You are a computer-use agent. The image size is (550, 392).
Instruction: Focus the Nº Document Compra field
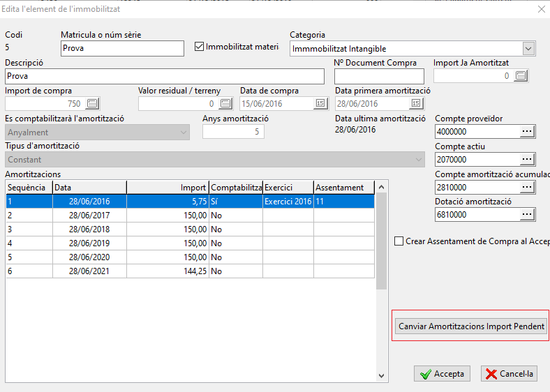pyautogui.click(x=379, y=76)
